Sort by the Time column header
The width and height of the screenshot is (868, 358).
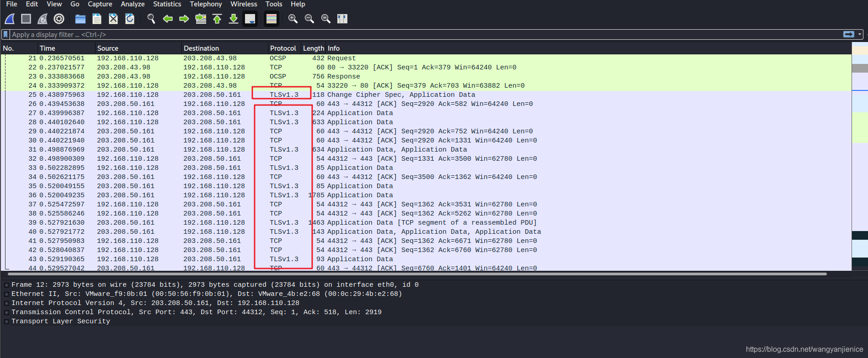point(67,48)
